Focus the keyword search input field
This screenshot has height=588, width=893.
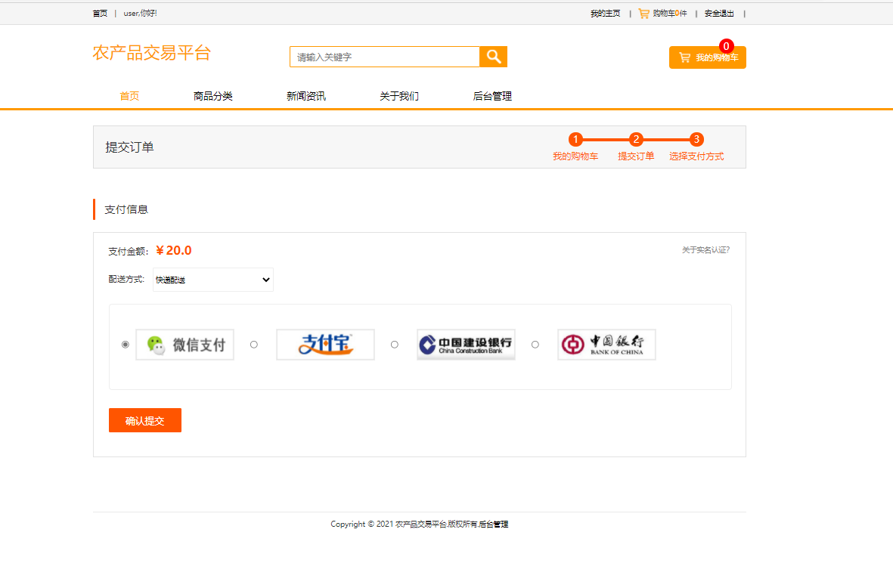pyautogui.click(x=385, y=57)
